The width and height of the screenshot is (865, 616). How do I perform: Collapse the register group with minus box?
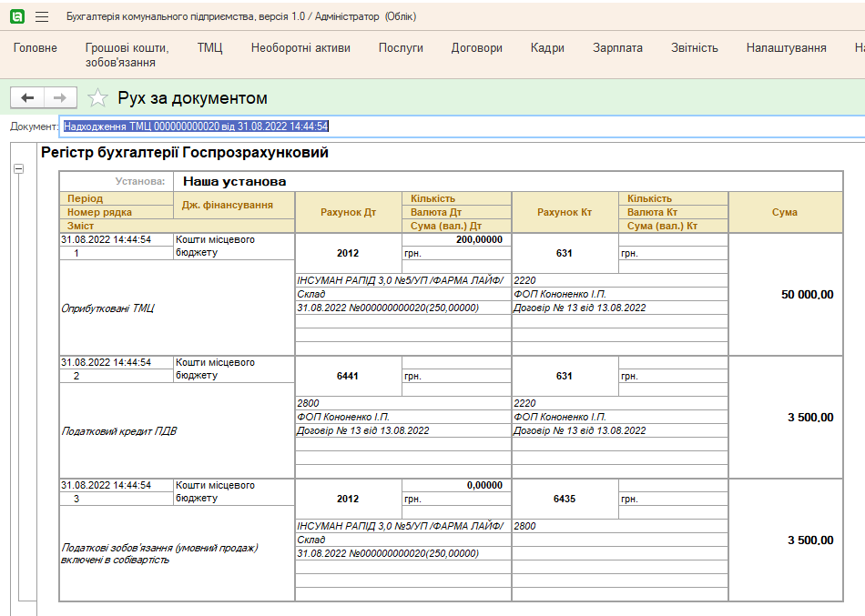[17, 169]
